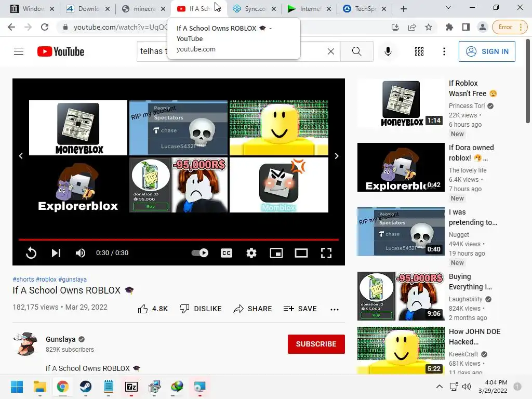Open the Gunslaya channel avatar
Image resolution: width=532 pixels, height=399 pixels.
point(25,344)
